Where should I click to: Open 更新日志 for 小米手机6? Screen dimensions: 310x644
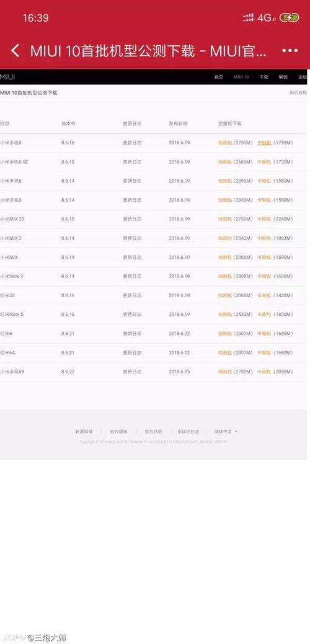point(132,181)
